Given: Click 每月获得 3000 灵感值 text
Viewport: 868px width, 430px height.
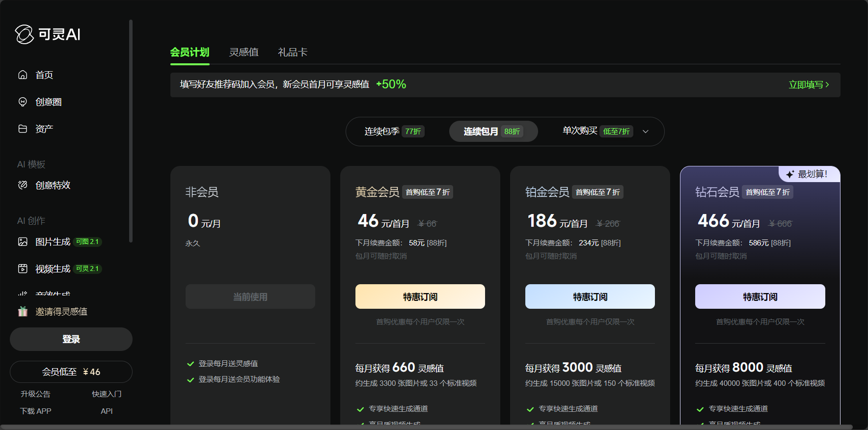Looking at the screenshot, I should (x=573, y=368).
